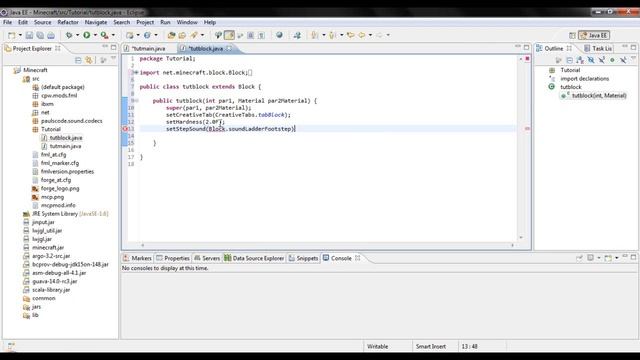
Task: Click the Next Annotation toolbar icon
Action: tap(315, 36)
